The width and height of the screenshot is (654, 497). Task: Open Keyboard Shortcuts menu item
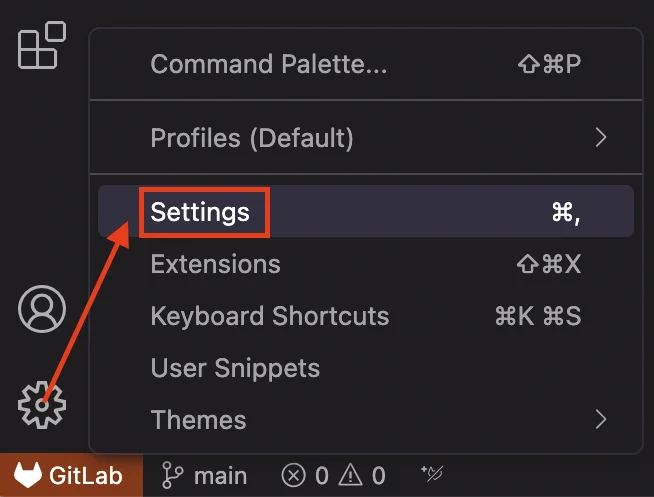click(x=269, y=317)
